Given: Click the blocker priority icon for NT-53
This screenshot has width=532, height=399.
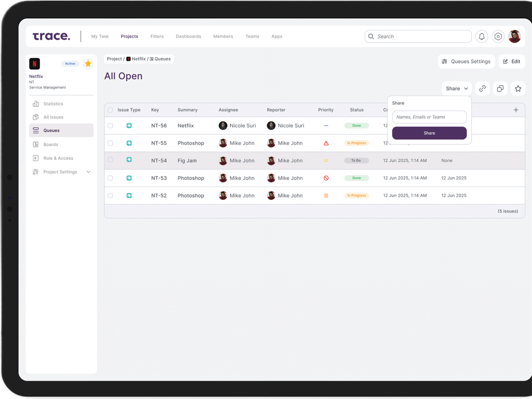Looking at the screenshot, I should pos(326,178).
